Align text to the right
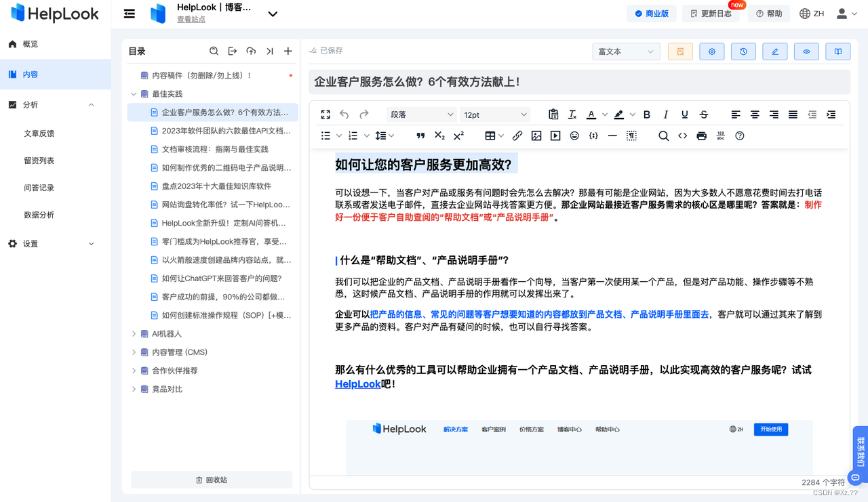 (774, 114)
